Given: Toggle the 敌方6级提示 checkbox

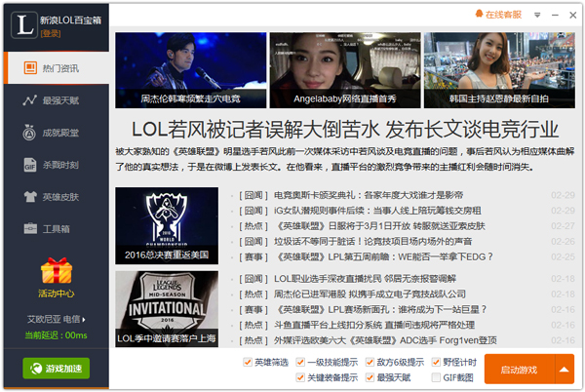Looking at the screenshot, I should pyautogui.click(x=370, y=362).
